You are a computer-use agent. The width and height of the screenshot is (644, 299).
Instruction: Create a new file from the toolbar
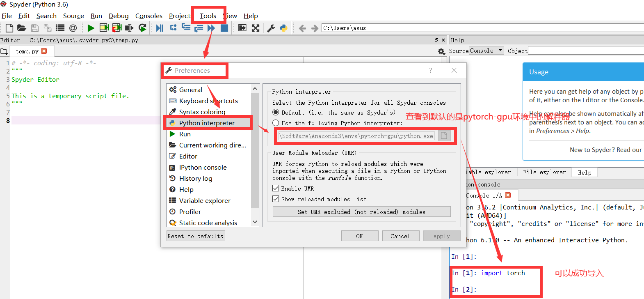(x=9, y=28)
